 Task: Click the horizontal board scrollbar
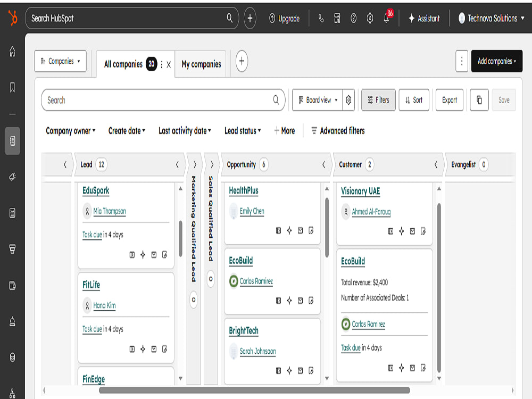[x=254, y=390]
